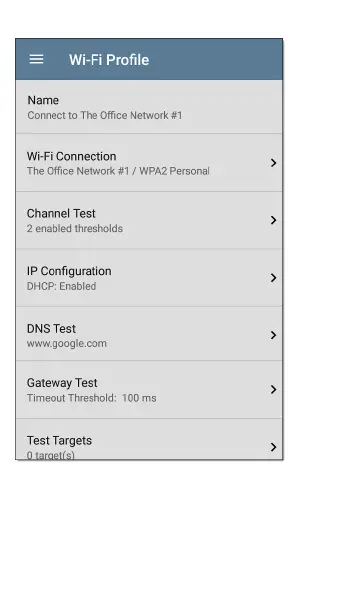The image size is (360, 612).
Task: Click the Wi-Fi Profile header title
Action: point(109,60)
